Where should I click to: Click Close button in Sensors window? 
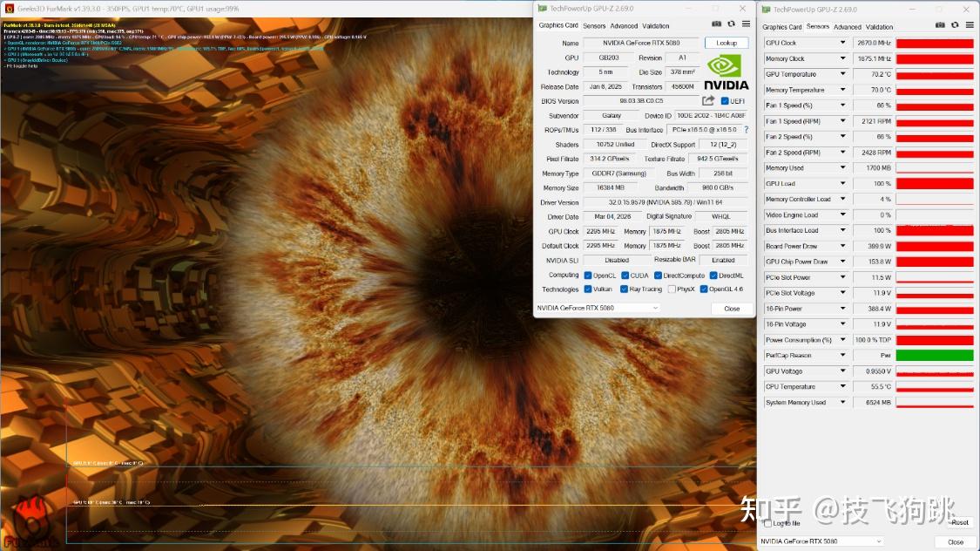click(x=956, y=541)
